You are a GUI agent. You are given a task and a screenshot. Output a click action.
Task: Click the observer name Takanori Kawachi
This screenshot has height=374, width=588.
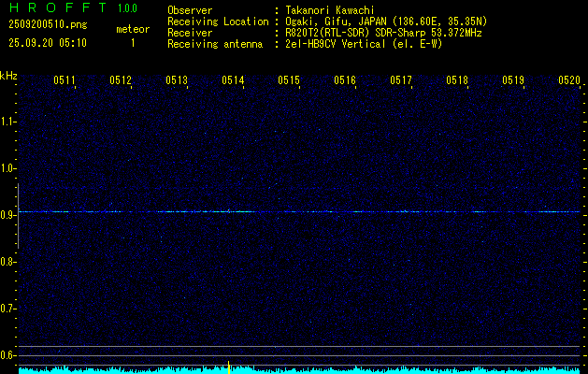tap(330, 10)
